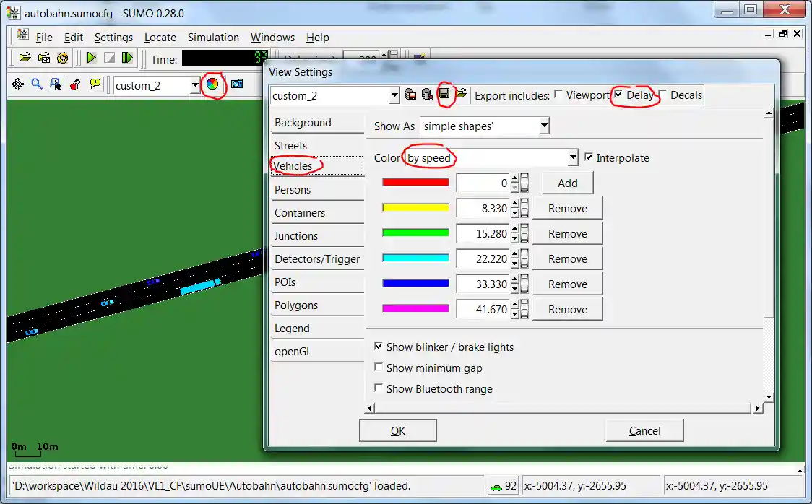Delete the current scheme using the database-X icon

[x=426, y=94]
